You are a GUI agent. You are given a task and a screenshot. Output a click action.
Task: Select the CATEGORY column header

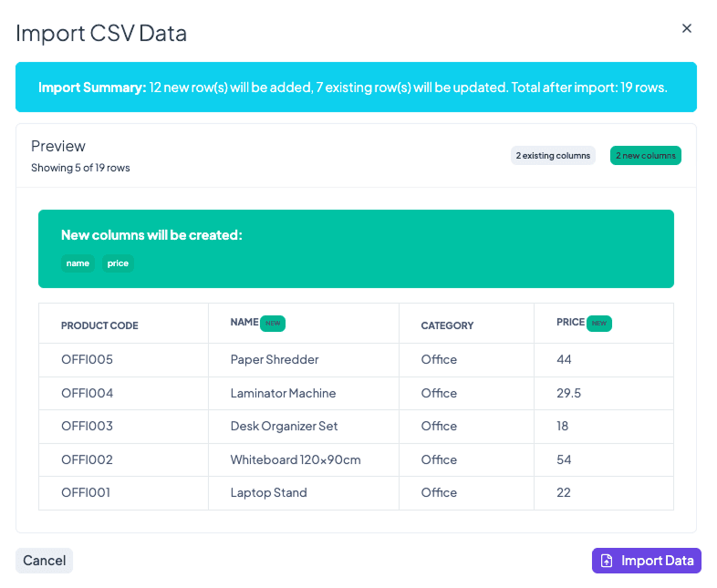click(447, 325)
